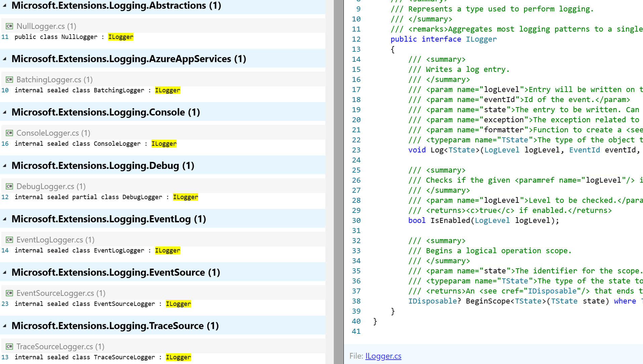
Task: Click highlighted ILogger in EventSourceLogger declaration
Action: pyautogui.click(x=178, y=304)
